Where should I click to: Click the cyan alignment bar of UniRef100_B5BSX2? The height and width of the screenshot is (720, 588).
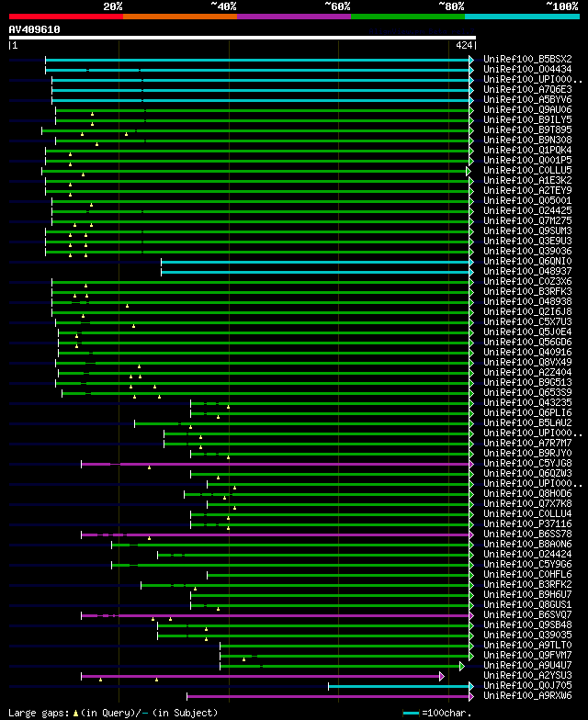click(257, 61)
